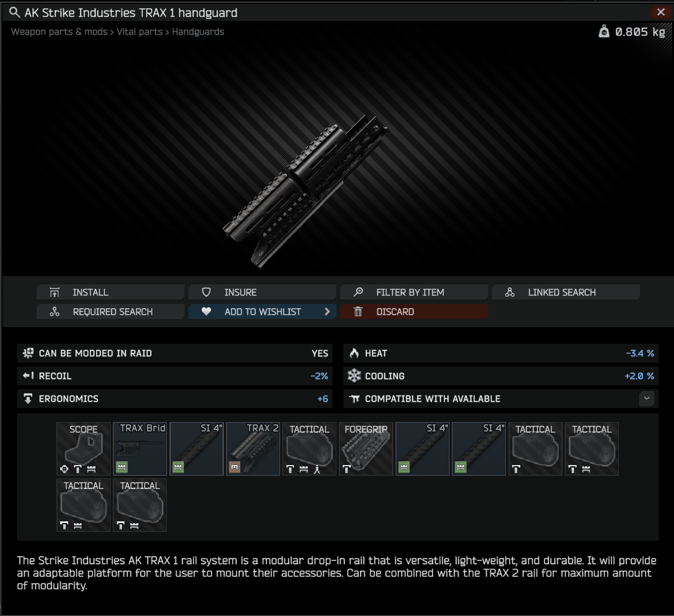Go to Vital parts breadcrumb

[140, 32]
